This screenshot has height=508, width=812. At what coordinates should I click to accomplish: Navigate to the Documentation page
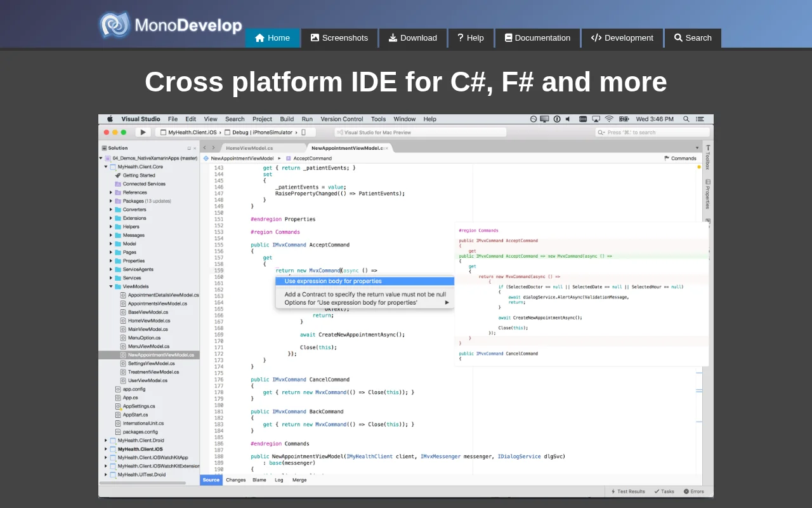click(537, 38)
